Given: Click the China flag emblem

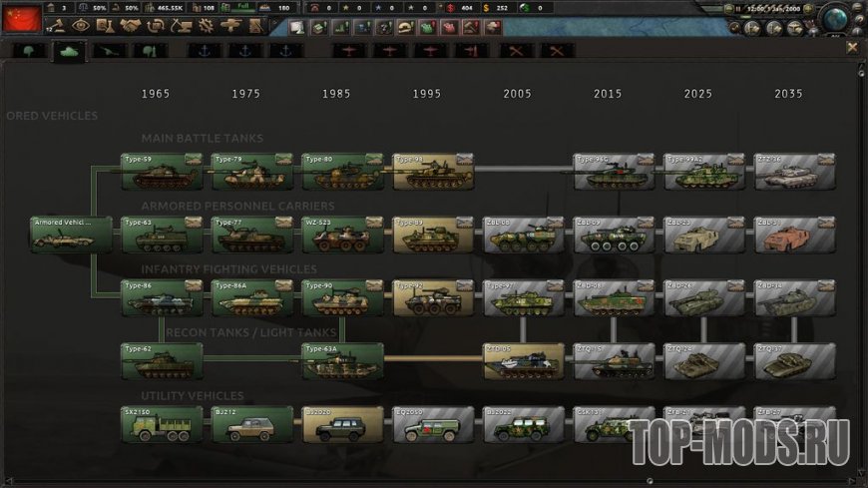Looking at the screenshot, I should (22, 16).
